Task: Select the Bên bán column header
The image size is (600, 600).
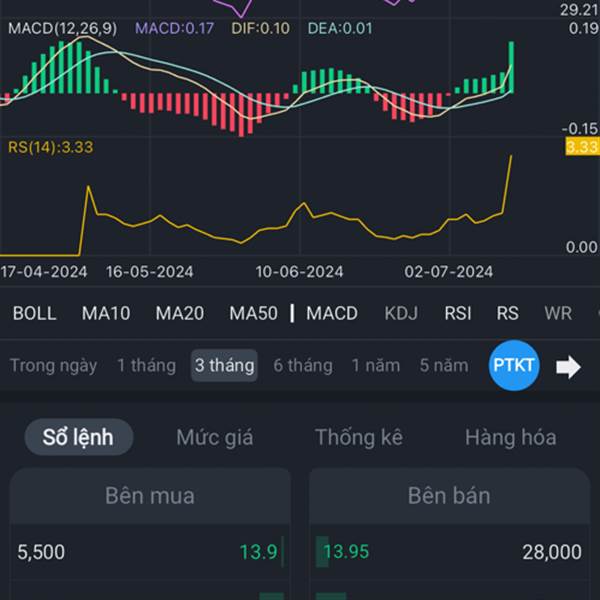Action: point(449,496)
